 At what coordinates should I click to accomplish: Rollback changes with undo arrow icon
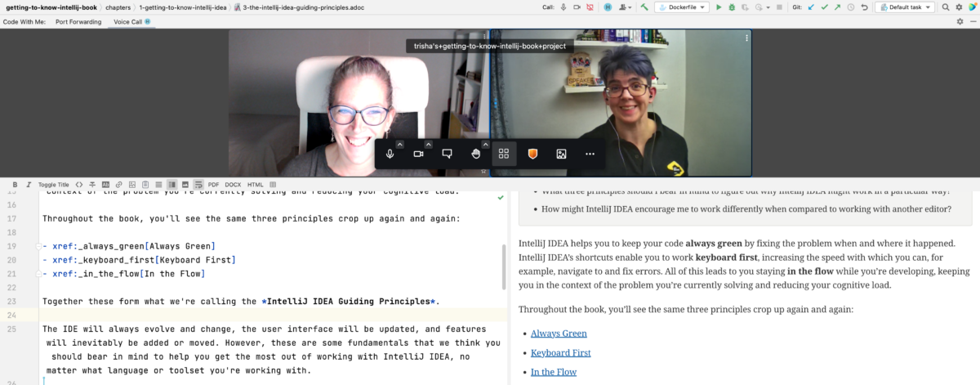[x=864, y=7]
